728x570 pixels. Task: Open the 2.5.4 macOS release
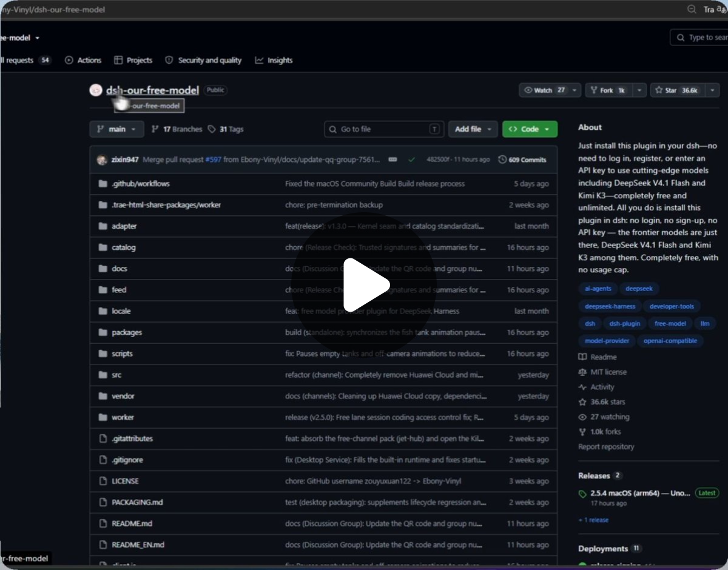click(640, 493)
